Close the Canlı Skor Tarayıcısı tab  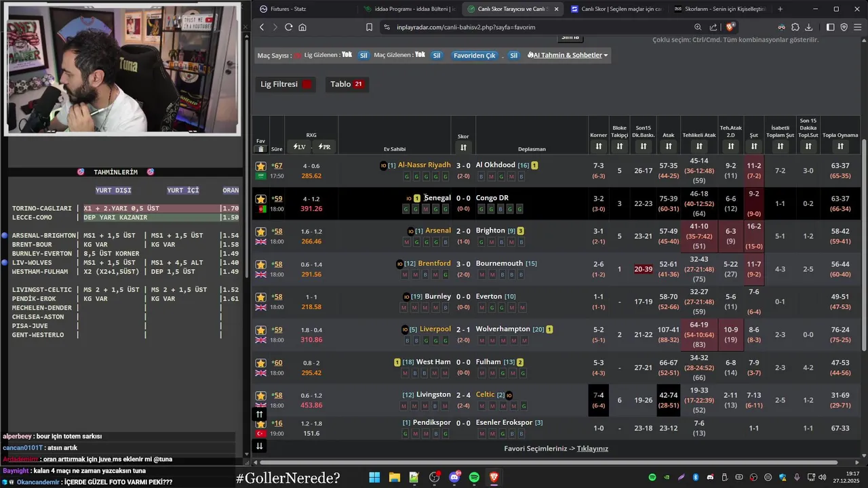click(557, 9)
